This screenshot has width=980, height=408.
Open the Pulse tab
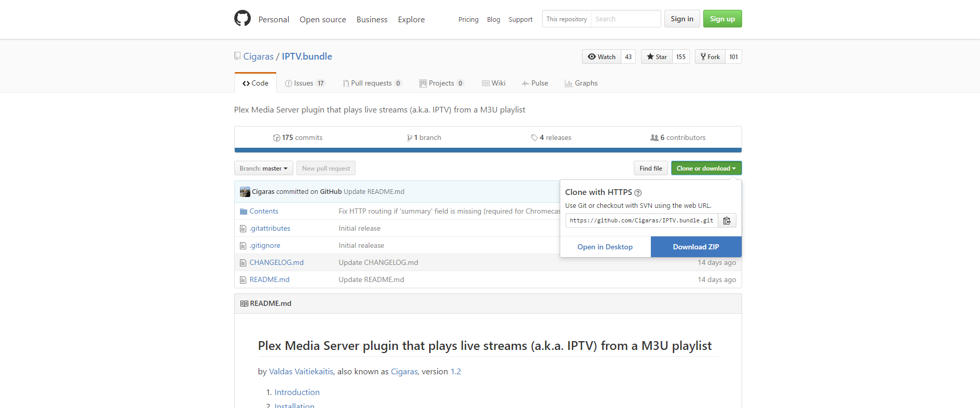[535, 83]
